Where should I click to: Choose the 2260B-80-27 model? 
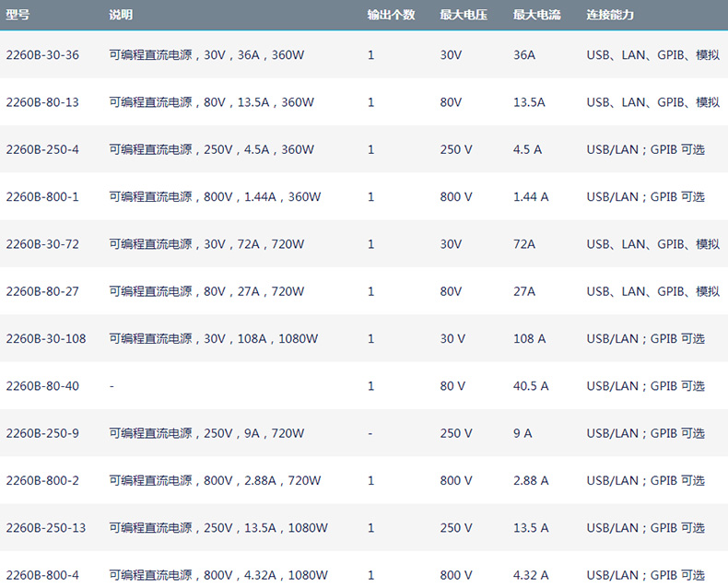(x=42, y=291)
